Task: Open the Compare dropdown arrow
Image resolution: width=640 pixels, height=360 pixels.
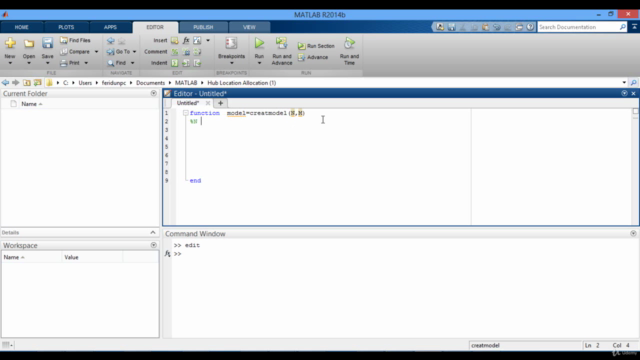Action: (96, 52)
